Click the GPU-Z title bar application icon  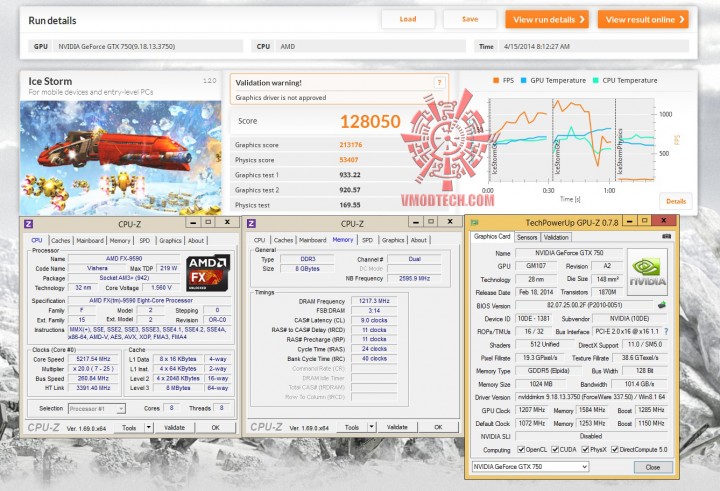tap(474, 222)
